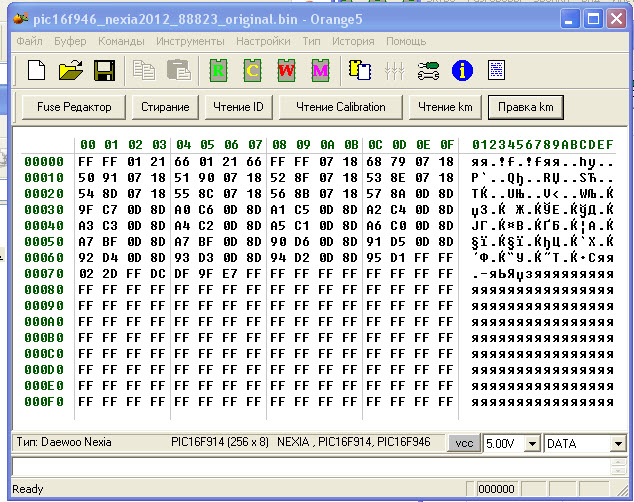Click byte 9F in row 00030
This screenshot has height=502, width=634.
click(86, 210)
